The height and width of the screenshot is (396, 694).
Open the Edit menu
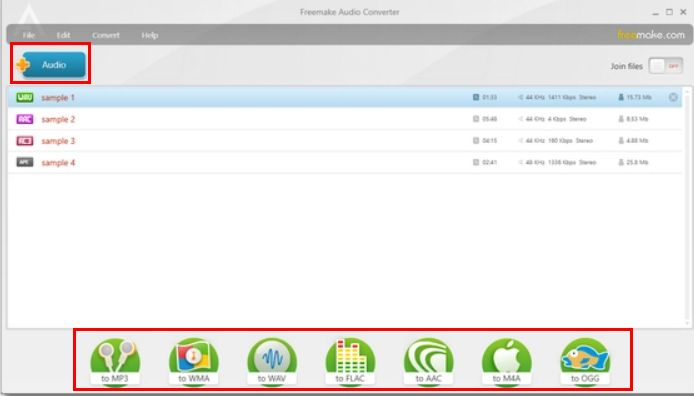click(63, 35)
